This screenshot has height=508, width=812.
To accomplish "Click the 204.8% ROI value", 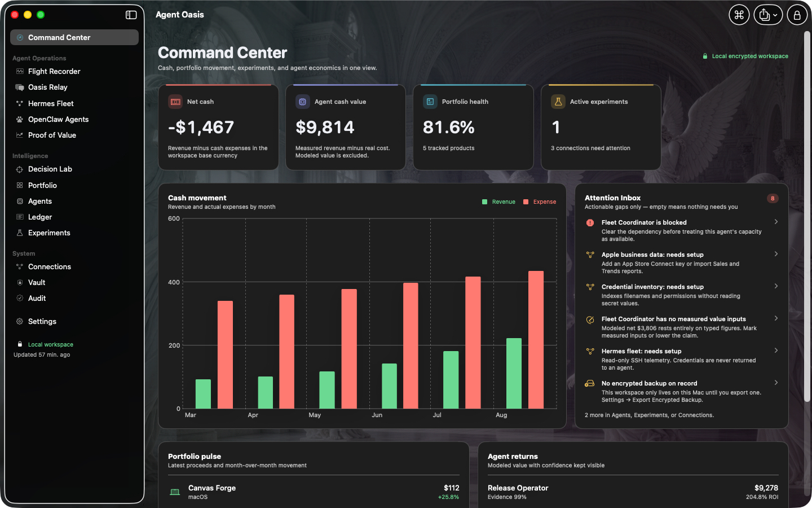I will pos(762,497).
